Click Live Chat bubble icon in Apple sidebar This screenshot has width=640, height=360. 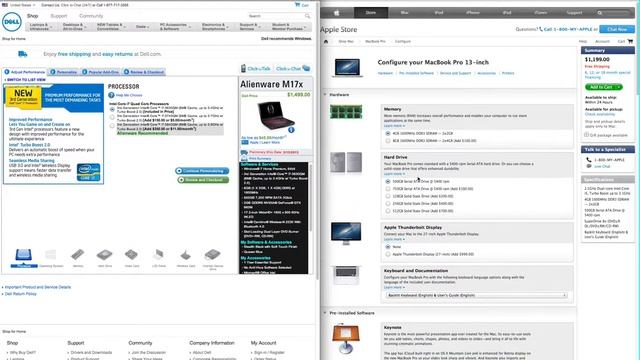[x=589, y=166]
